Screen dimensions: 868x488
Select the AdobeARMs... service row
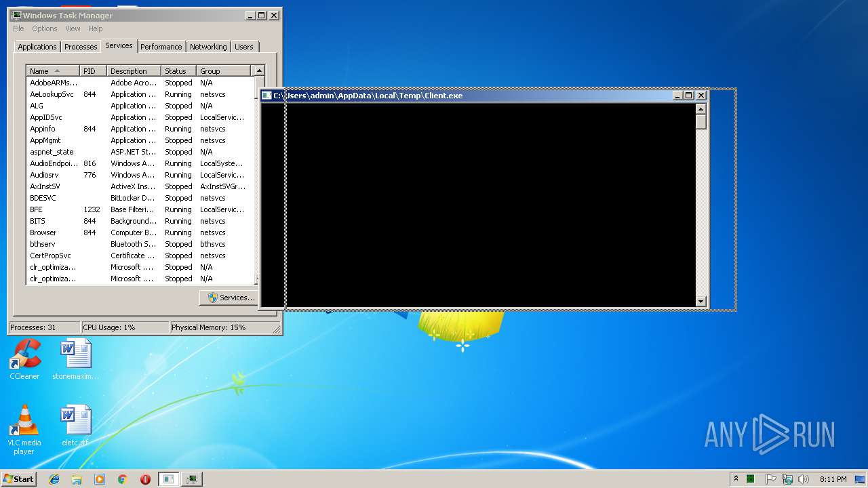point(140,83)
